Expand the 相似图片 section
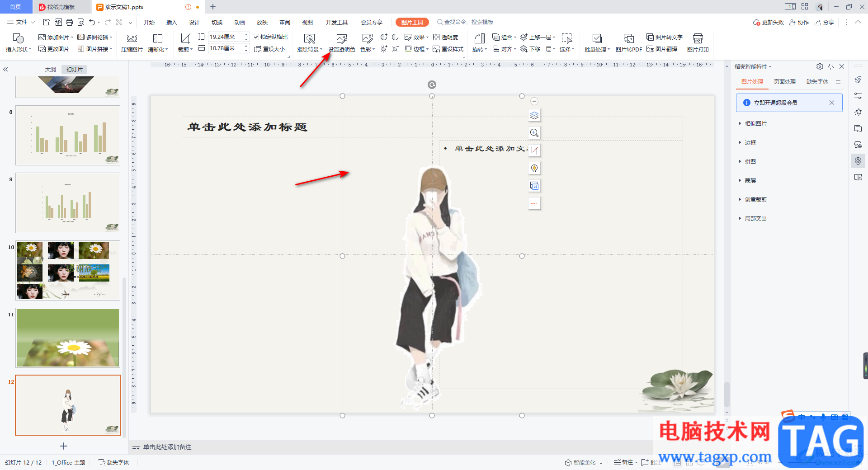 coord(755,123)
